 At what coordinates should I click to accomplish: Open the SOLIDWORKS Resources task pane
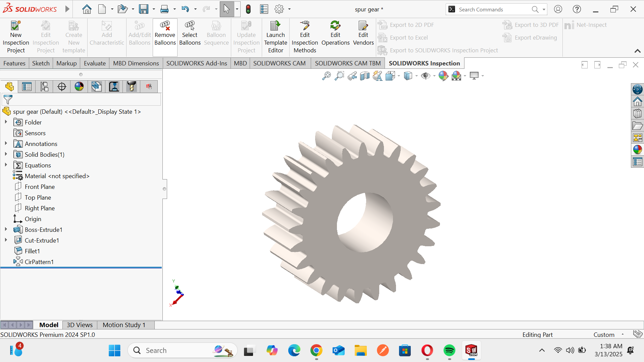tap(637, 101)
